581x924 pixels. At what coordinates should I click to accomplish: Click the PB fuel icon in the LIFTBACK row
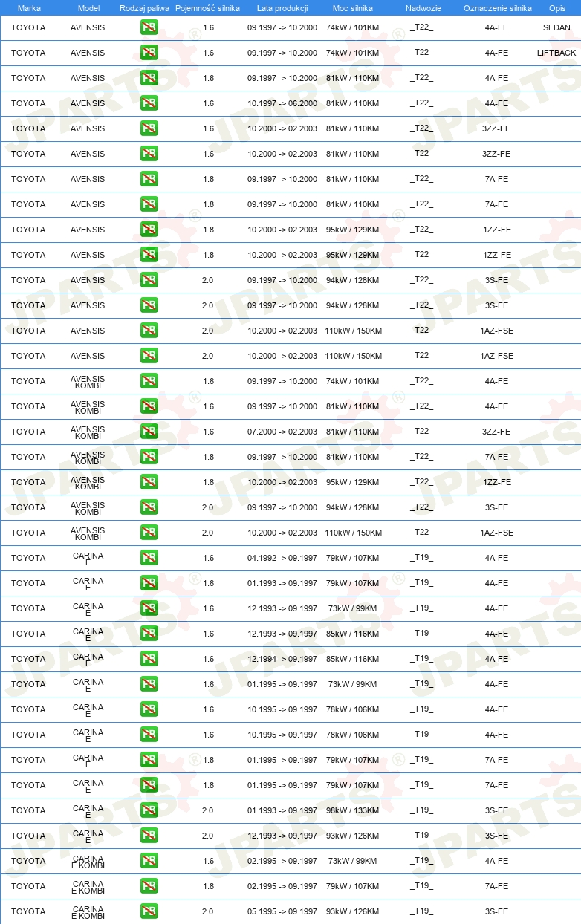click(x=149, y=53)
